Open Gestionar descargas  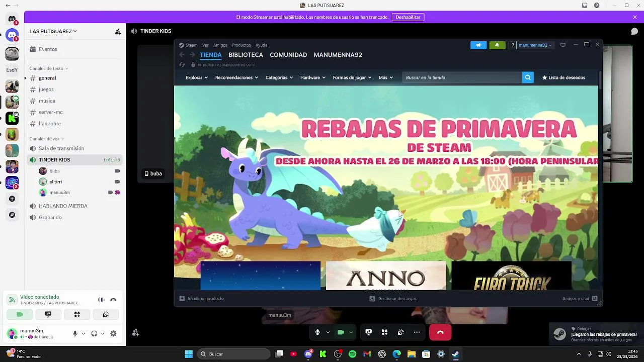tap(393, 299)
